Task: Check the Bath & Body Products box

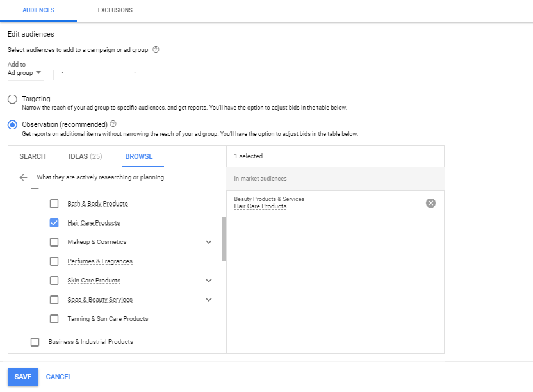Action: click(x=54, y=204)
